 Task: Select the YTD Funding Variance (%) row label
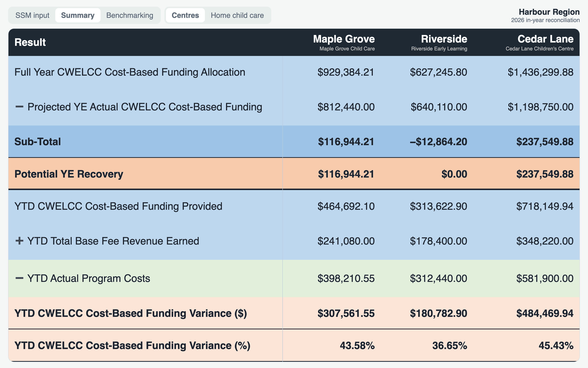(x=132, y=346)
